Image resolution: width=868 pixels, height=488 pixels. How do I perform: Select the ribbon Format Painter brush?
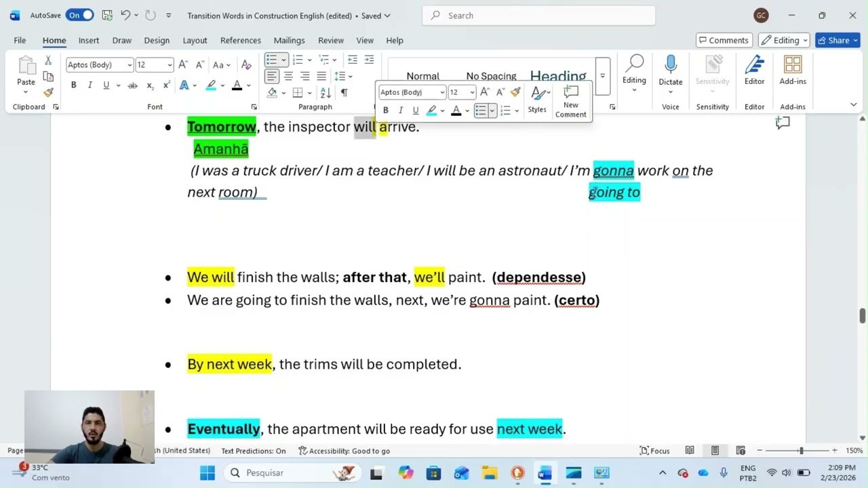48,92
